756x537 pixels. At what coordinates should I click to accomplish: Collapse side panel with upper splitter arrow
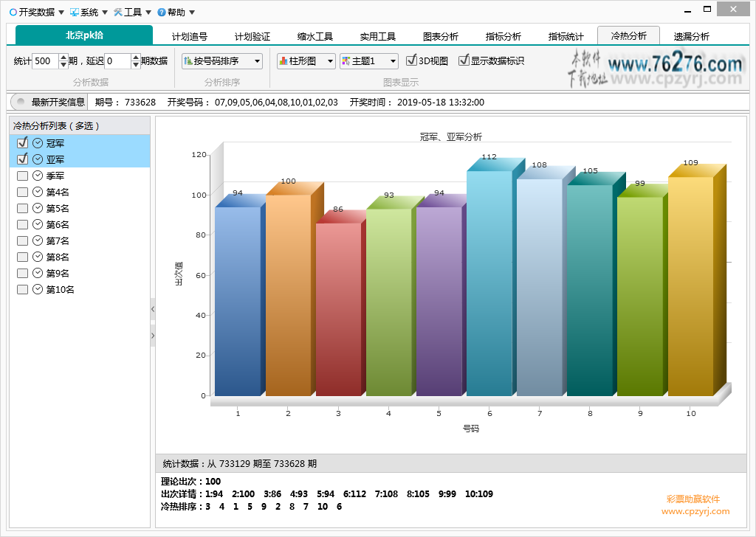coord(153,309)
